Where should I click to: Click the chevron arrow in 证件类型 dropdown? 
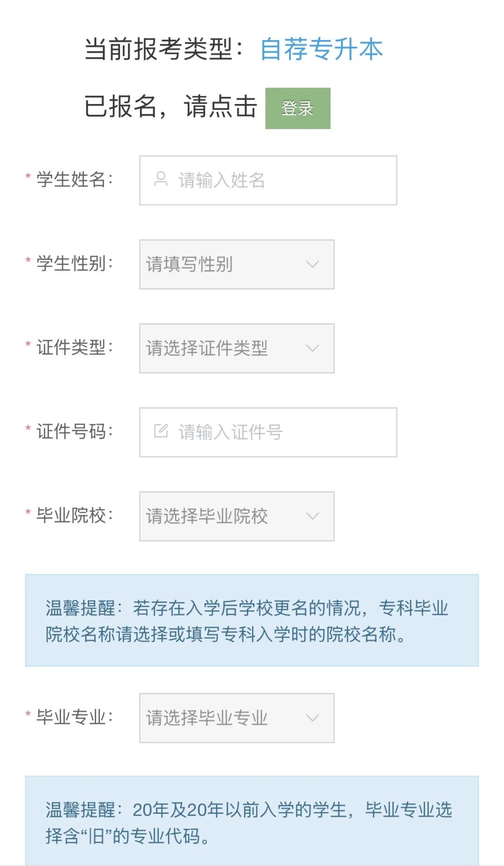(312, 348)
